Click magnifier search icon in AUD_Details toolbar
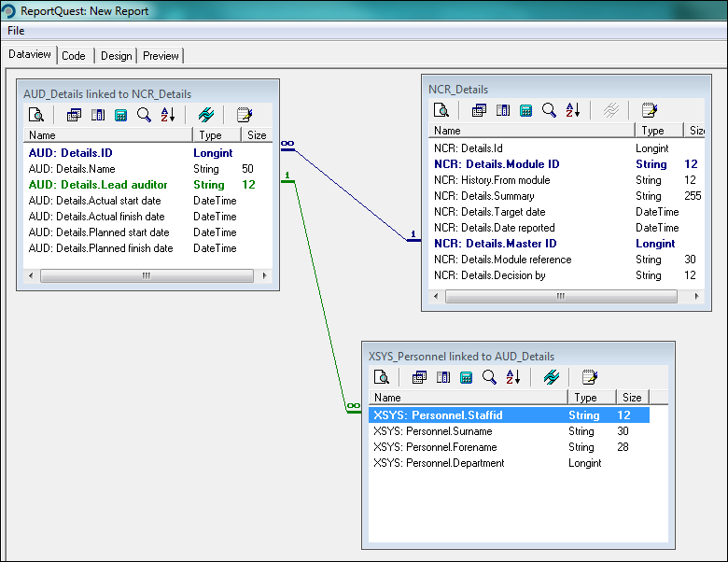Screen dimensions: 728x562 (x=144, y=115)
